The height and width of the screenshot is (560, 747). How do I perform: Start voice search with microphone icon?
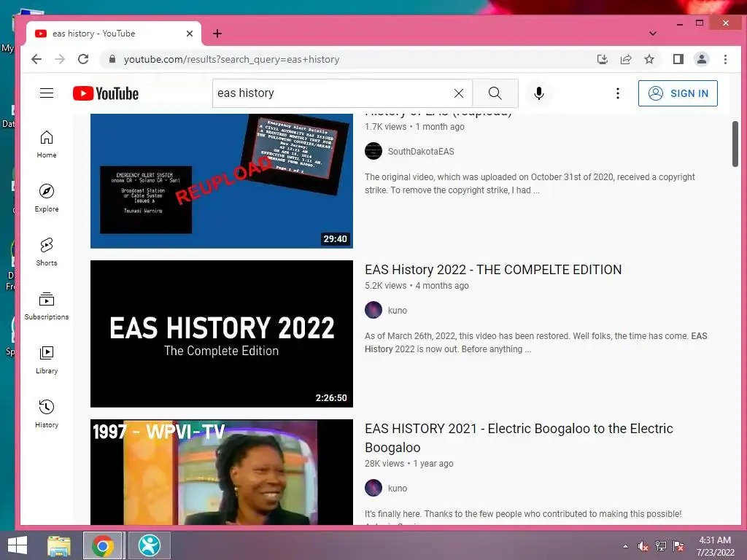[x=539, y=93]
